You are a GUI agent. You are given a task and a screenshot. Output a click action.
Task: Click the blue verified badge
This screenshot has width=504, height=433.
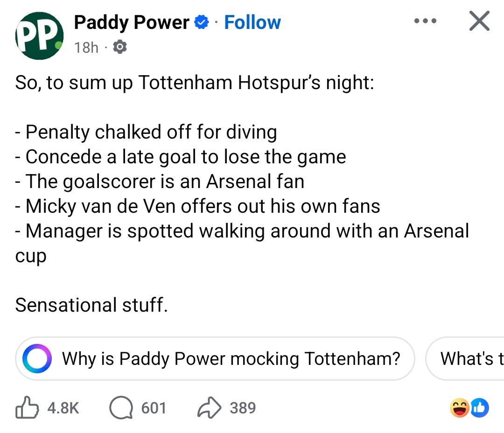(201, 22)
